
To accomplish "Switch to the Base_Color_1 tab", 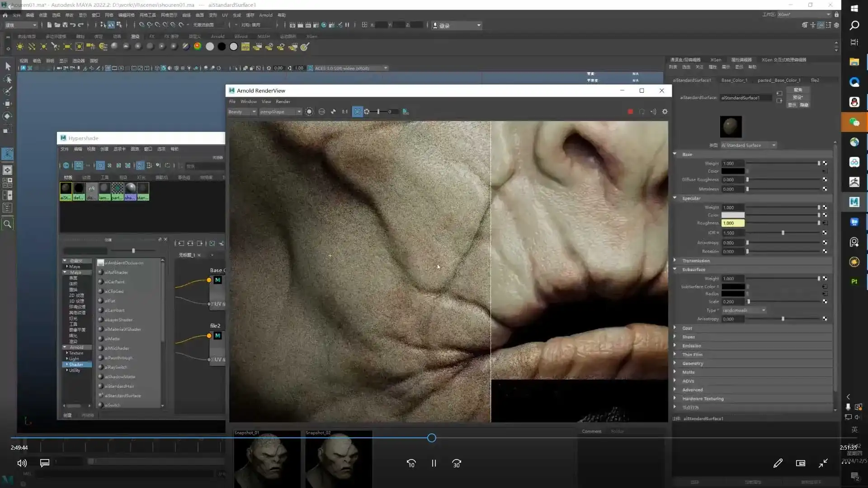I will [x=734, y=80].
